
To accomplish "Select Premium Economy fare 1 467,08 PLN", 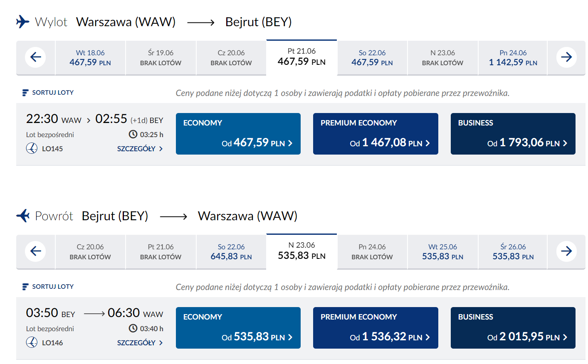I will pyautogui.click(x=376, y=134).
